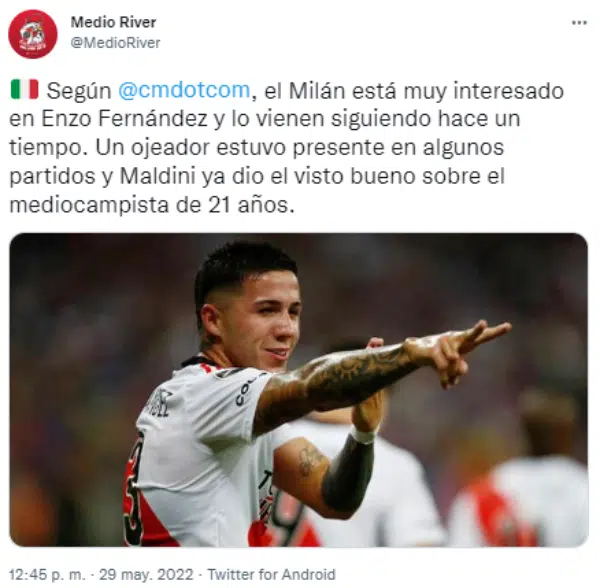600x588 pixels.
Task: Open the three-dot more options menu
Action: coord(579,23)
